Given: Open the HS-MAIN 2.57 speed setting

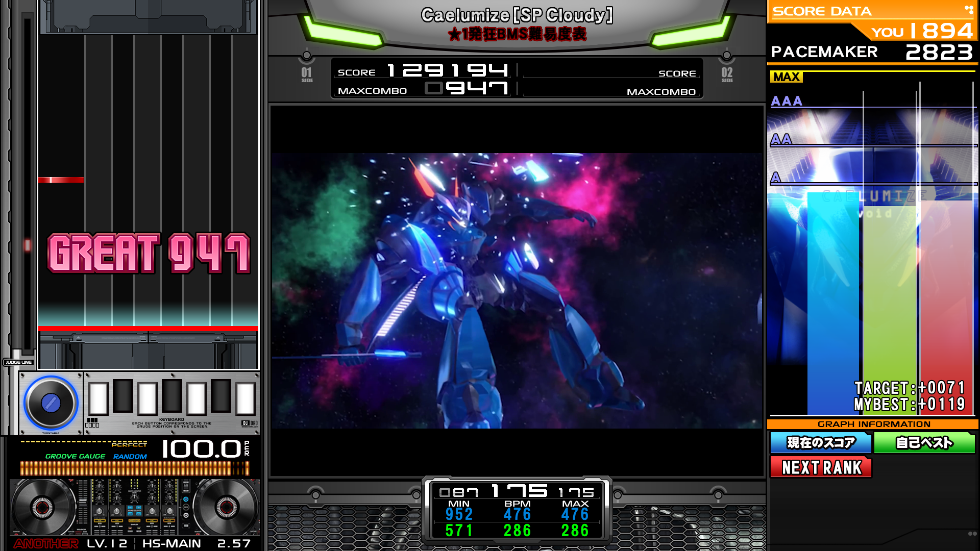Looking at the screenshot, I should [197, 543].
